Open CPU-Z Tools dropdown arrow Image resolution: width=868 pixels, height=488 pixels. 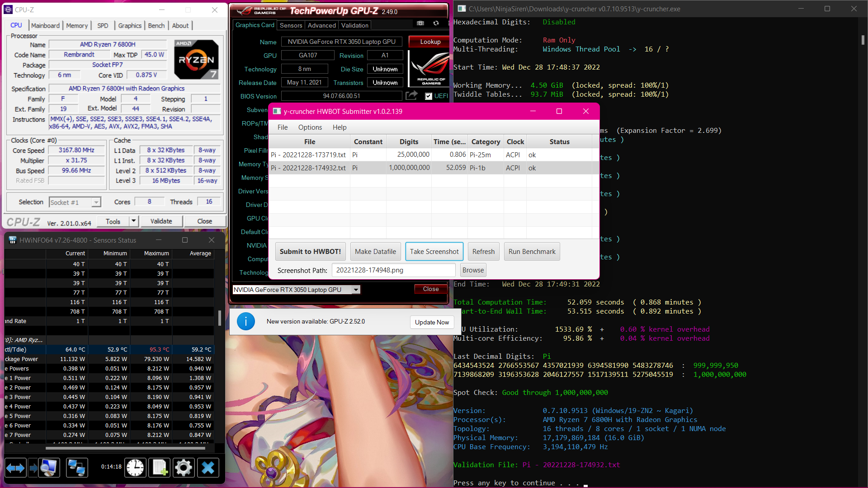point(133,221)
